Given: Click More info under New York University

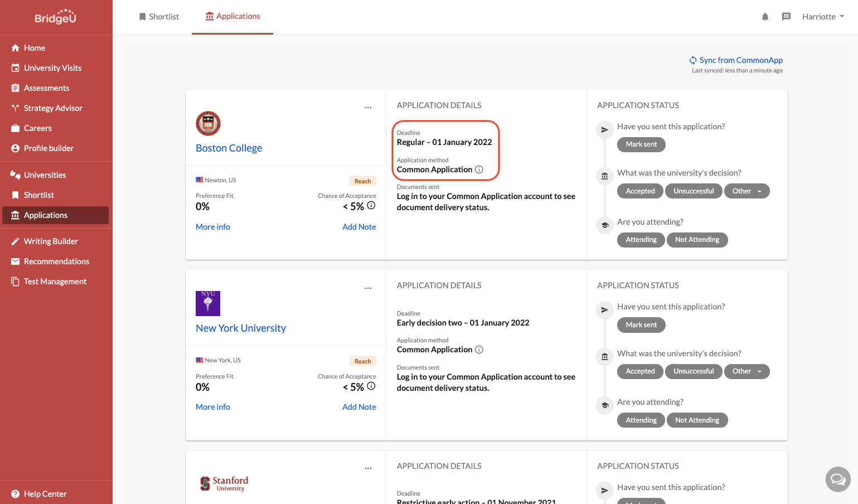Looking at the screenshot, I should point(213,407).
